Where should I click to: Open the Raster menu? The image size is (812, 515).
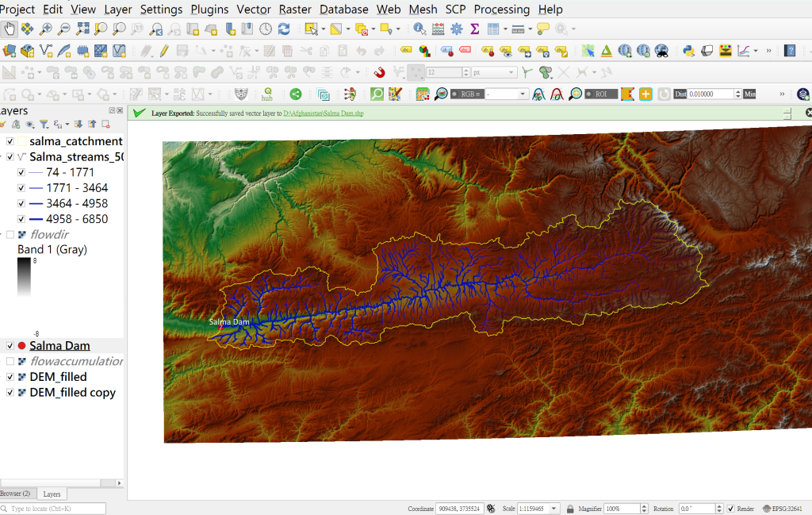coord(295,10)
